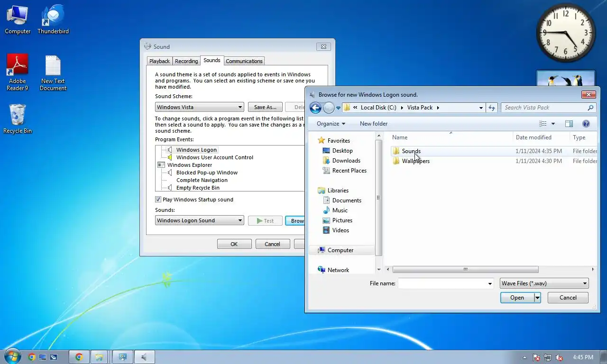607x364 pixels.
Task: Click the Favorites star in navigation pane
Action: [x=322, y=141]
